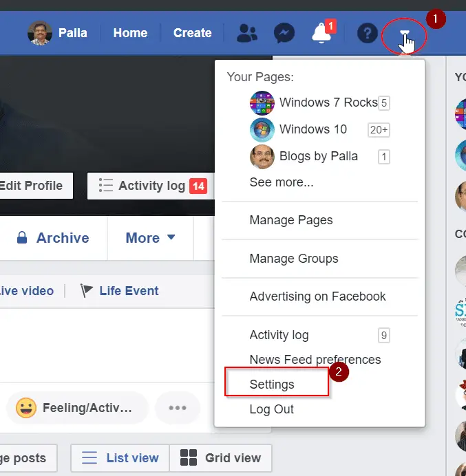Select Windows 7 Rocks page name

point(328,102)
